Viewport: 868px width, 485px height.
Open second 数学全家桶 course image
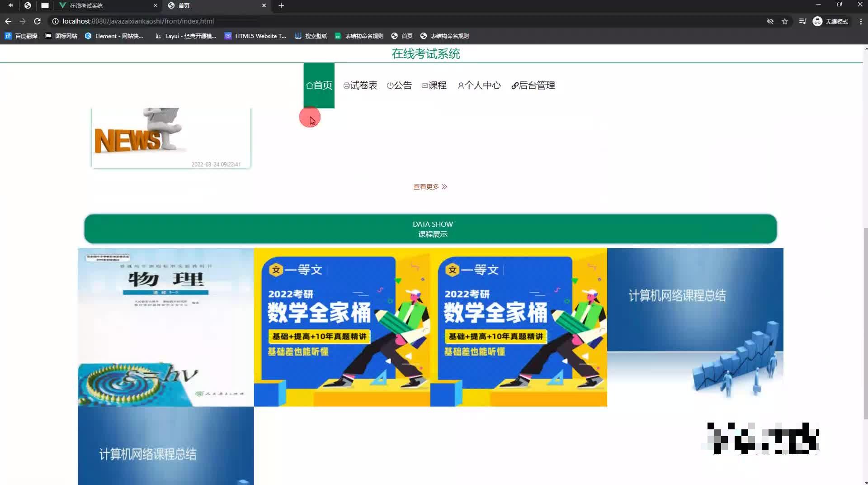[x=519, y=327]
